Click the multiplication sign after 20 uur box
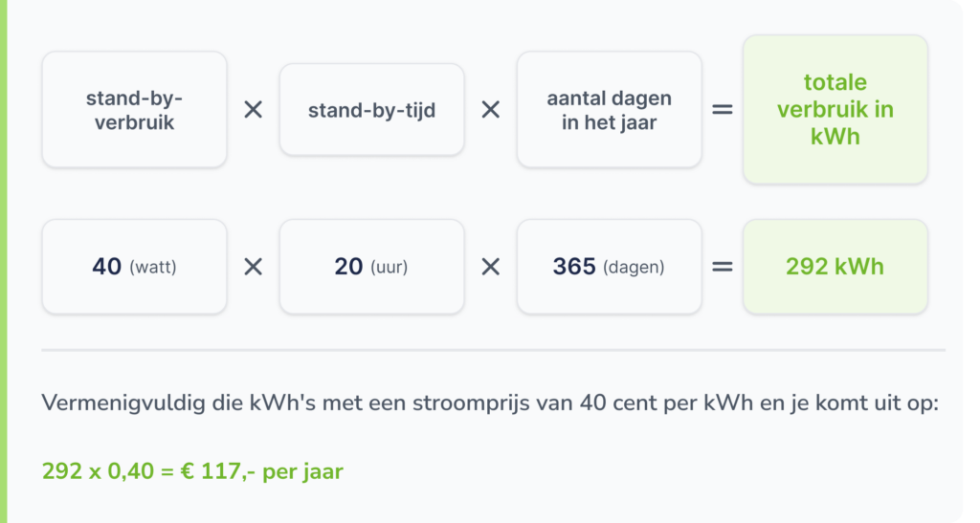The height and width of the screenshot is (523, 980). (x=491, y=267)
